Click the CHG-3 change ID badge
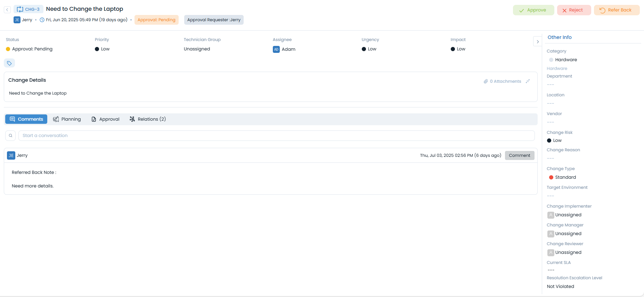Viewport: 644px width, 297px height. (28, 9)
